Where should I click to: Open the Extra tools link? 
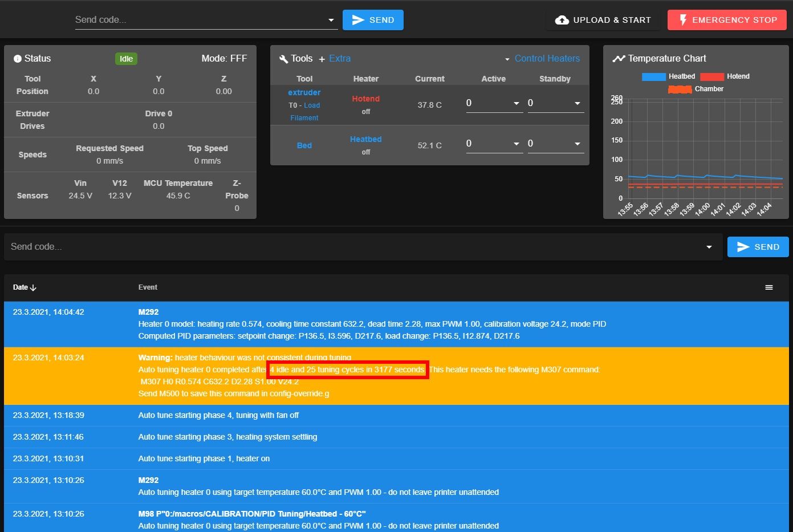pyautogui.click(x=340, y=59)
